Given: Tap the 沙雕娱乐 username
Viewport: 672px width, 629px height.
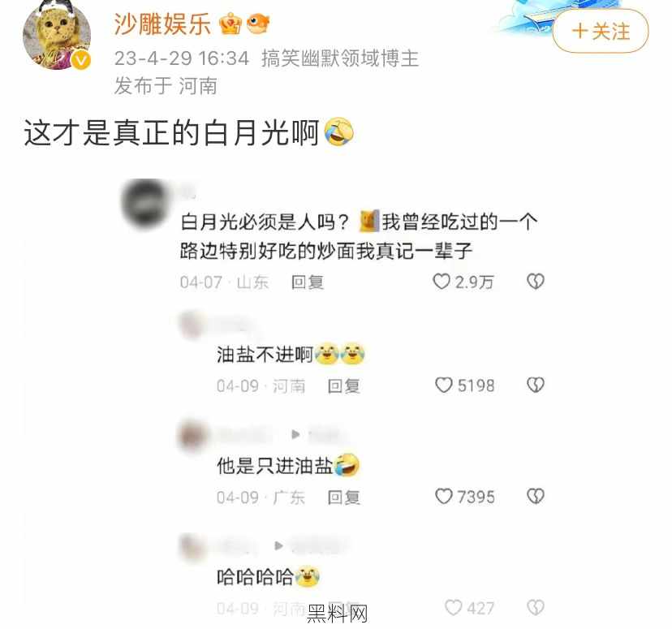Looking at the screenshot, I should click(162, 24).
